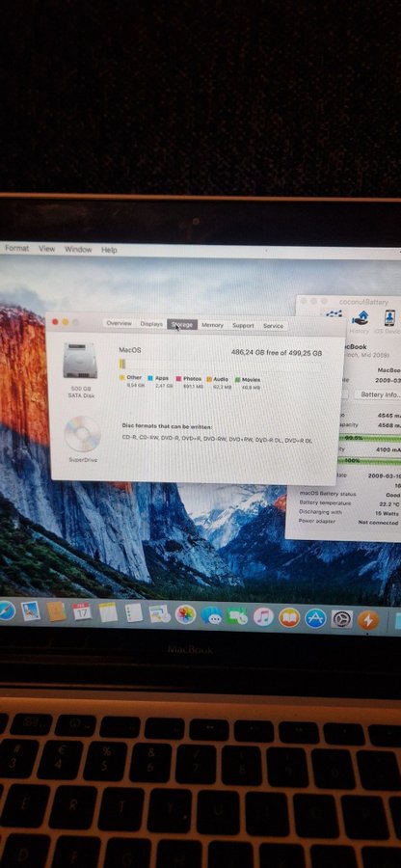This screenshot has width=401, height=868.
Task: Click 'macOS Battery status' row label
Action: coord(328,494)
